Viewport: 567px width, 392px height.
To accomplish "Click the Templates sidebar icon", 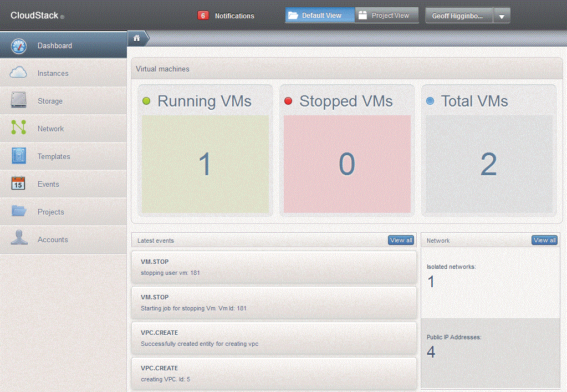I will pyautogui.click(x=18, y=156).
